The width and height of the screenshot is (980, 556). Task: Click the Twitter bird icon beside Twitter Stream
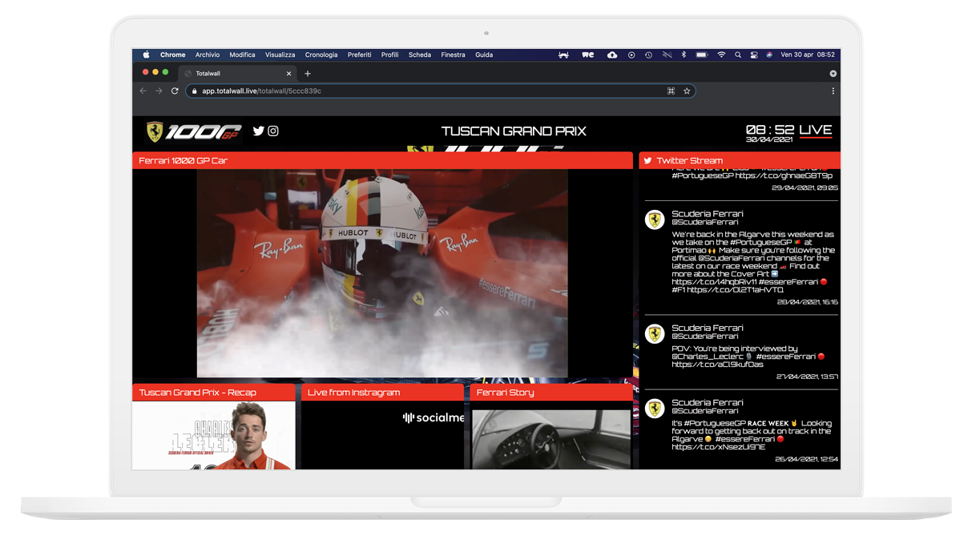(647, 161)
